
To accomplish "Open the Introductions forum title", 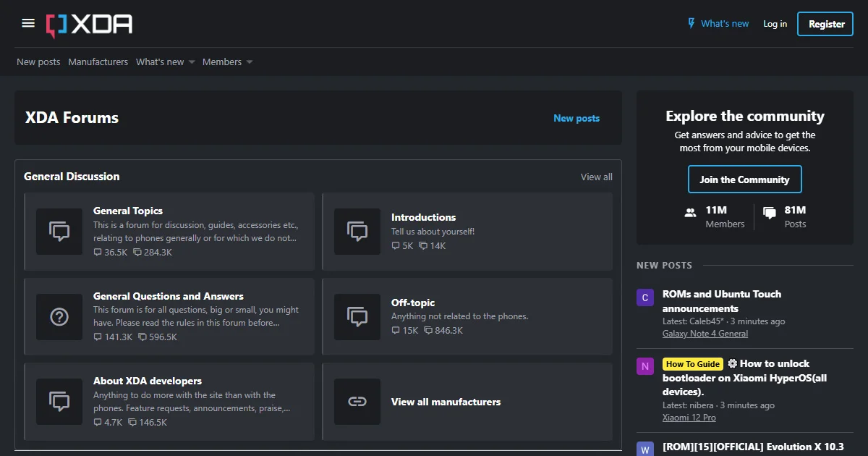I will pyautogui.click(x=424, y=217).
